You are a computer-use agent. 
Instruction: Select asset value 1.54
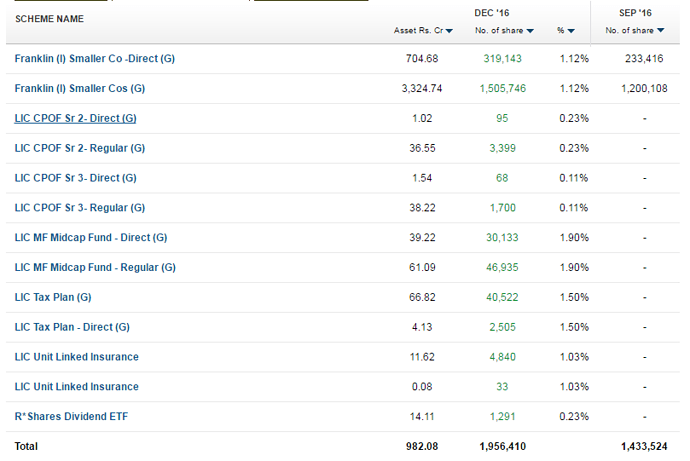pyautogui.click(x=422, y=178)
